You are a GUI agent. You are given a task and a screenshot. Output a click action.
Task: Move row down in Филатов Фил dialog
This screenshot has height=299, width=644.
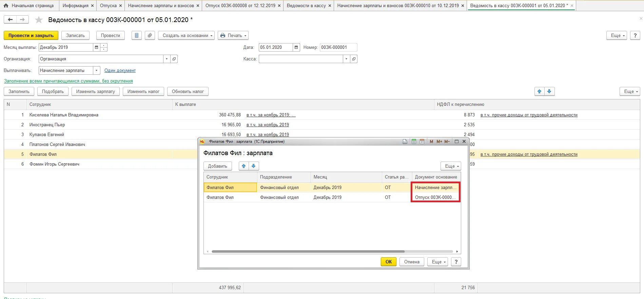(253, 166)
